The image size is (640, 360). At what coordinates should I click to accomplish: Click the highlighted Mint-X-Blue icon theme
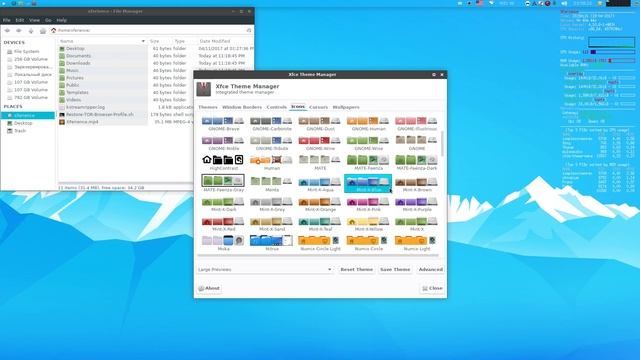(368, 183)
